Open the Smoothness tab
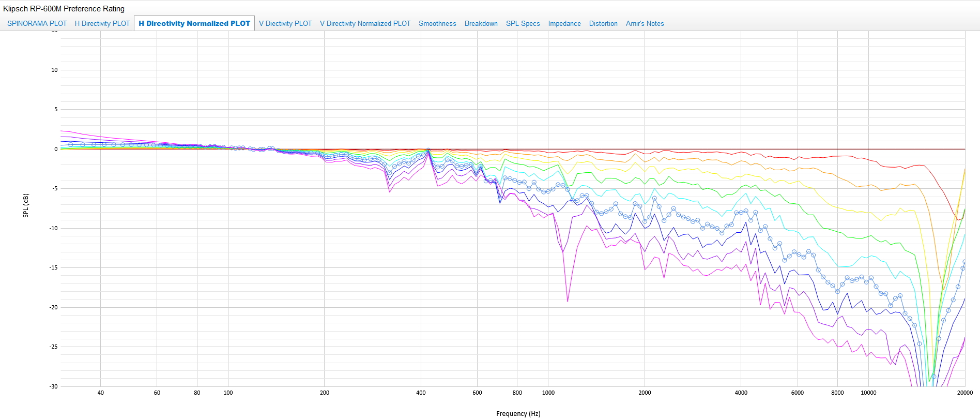Image resolution: width=980 pixels, height=419 pixels. point(437,23)
